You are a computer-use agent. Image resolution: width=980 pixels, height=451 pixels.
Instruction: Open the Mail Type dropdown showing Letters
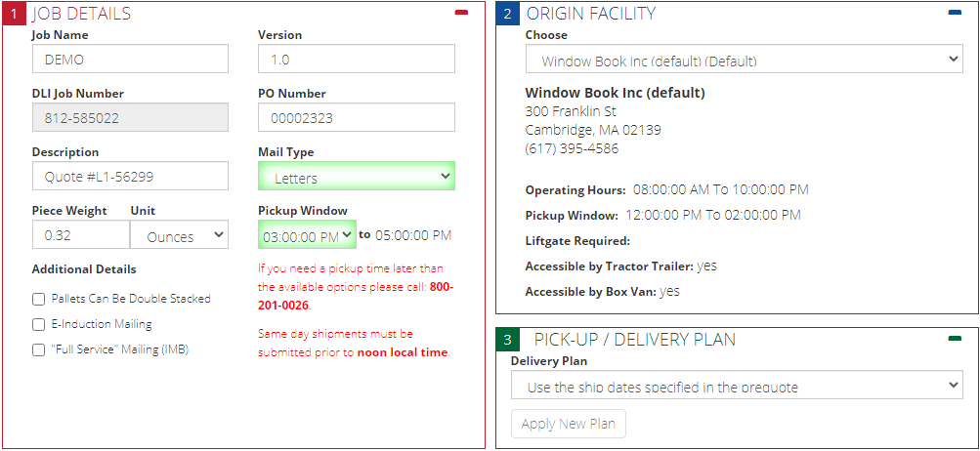coord(357,176)
